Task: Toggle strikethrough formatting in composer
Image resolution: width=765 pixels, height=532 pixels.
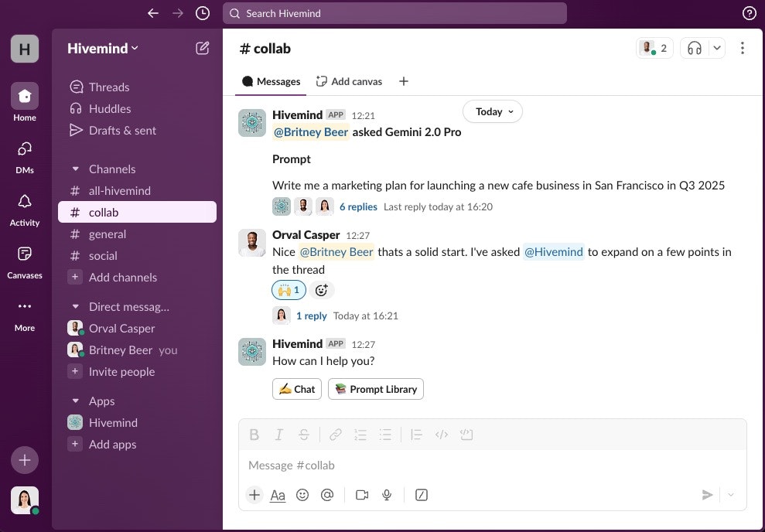Action: [303, 435]
